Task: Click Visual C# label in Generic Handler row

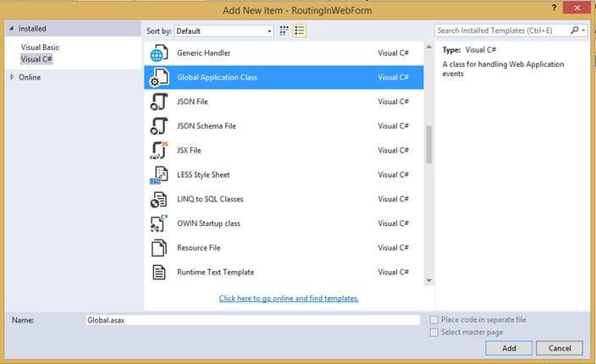Action: coord(393,53)
